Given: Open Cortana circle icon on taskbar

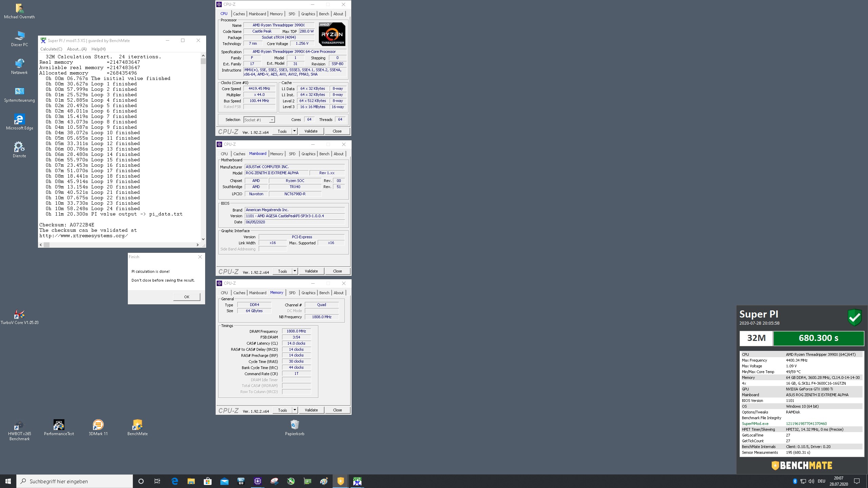Looking at the screenshot, I should coord(141,481).
